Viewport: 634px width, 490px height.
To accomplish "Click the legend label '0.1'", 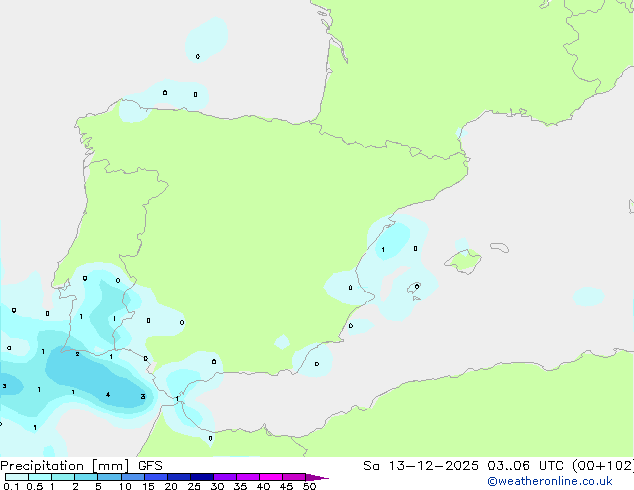I will click(11, 486).
